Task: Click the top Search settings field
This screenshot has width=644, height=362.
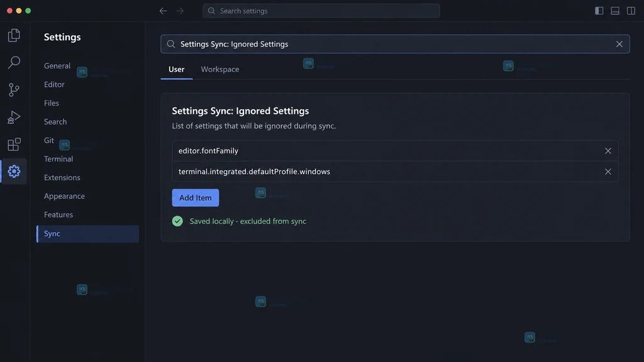Action: 321,11
